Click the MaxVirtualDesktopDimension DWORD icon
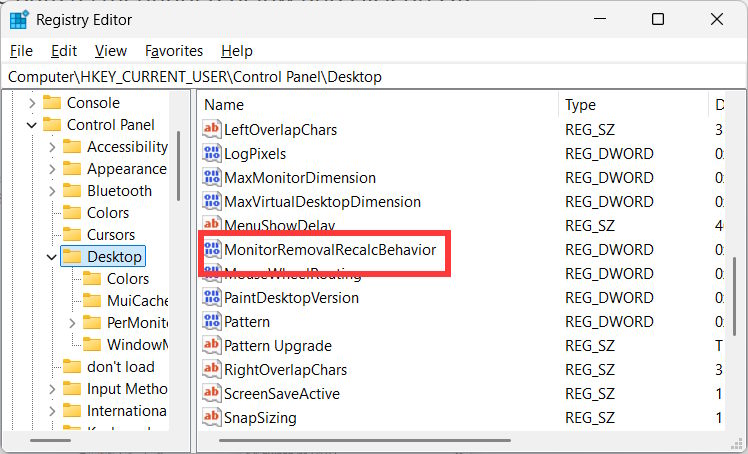The width and height of the screenshot is (748, 454). point(212,201)
